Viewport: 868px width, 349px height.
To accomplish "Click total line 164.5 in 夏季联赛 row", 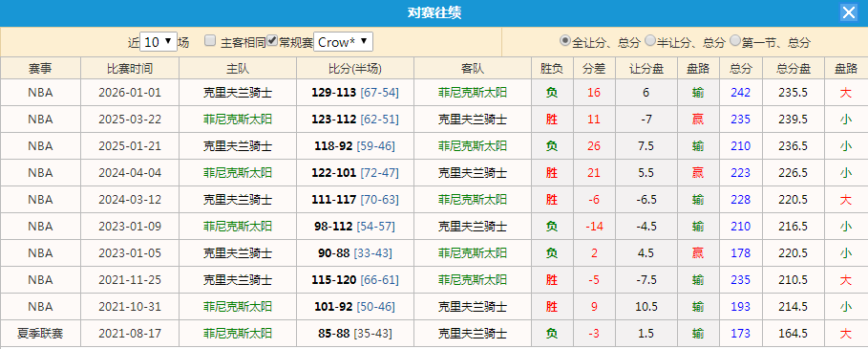I will [794, 334].
